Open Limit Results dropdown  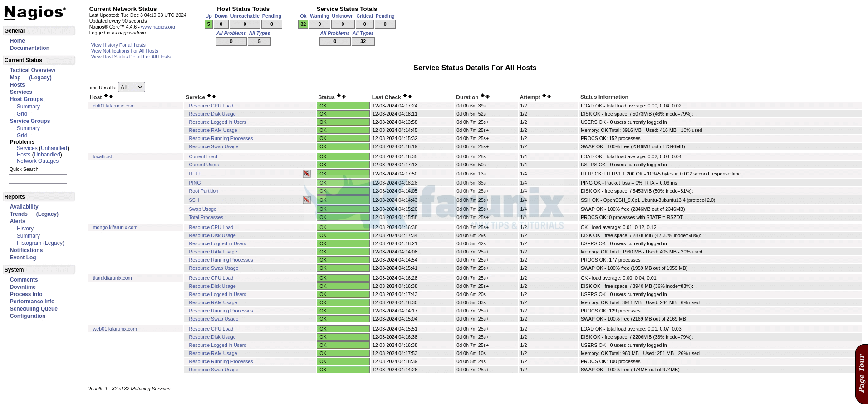tap(132, 87)
